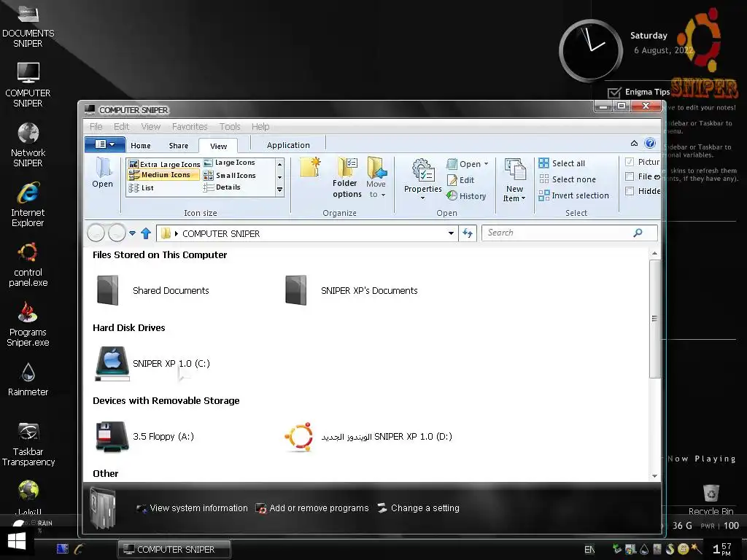This screenshot has height=560, width=747.
Task: Expand the Open dropdown arrow in ribbon
Action: 486,164
